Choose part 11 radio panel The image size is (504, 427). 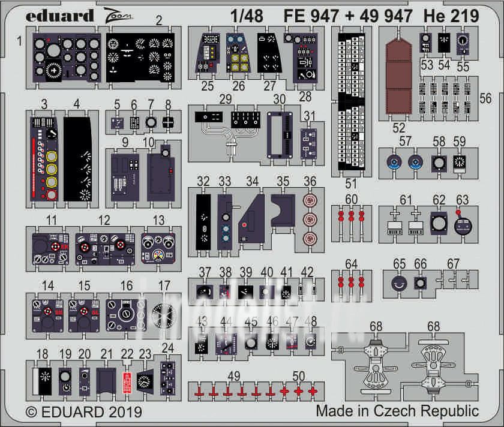(x=50, y=249)
